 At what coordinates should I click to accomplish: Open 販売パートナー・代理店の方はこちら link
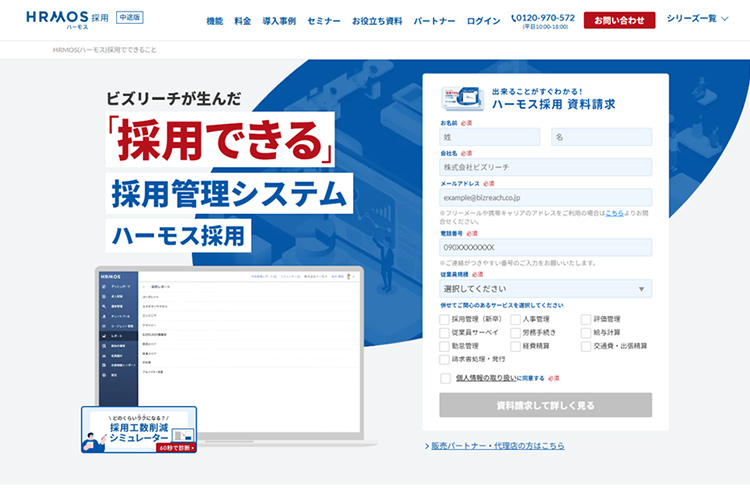[x=497, y=446]
